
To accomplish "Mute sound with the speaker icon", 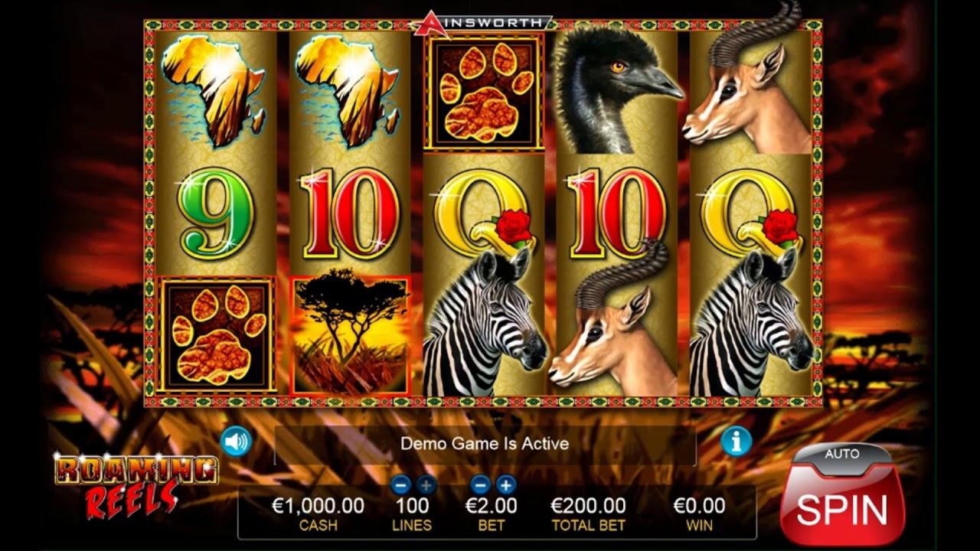I will click(x=236, y=442).
